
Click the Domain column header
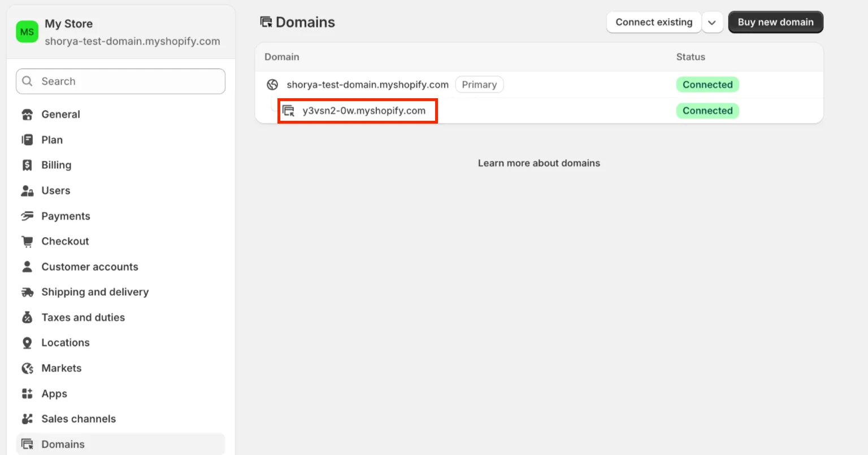coord(282,57)
